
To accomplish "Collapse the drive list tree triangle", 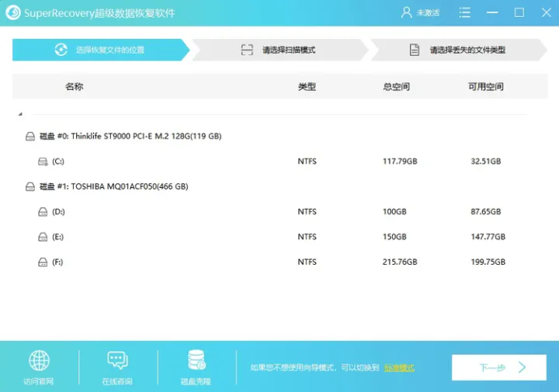I will point(20,114).
